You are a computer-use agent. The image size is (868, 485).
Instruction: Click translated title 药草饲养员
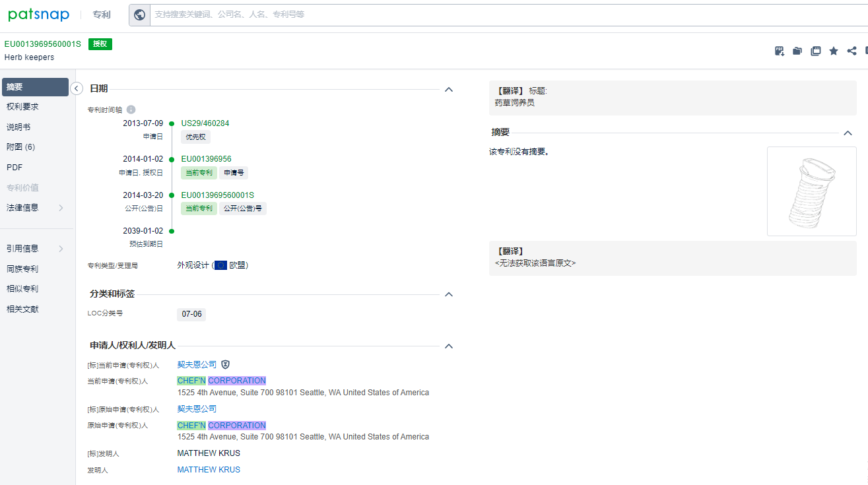[514, 103]
